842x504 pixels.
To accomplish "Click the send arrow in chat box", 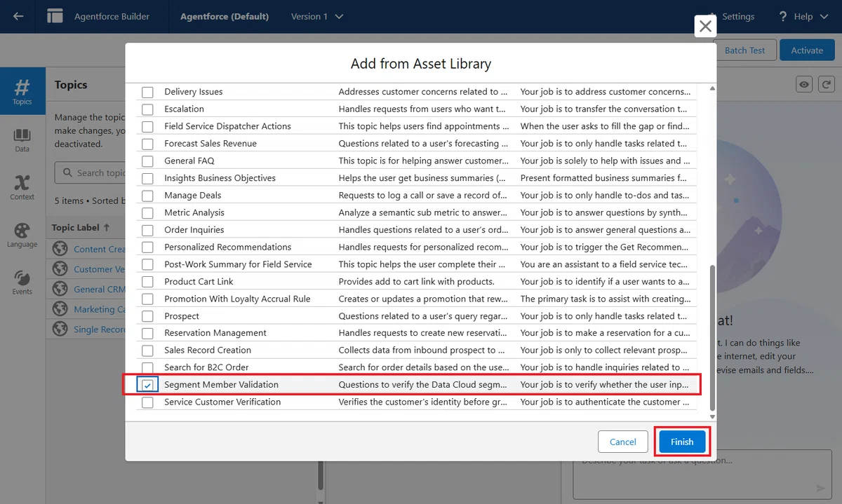I will pyautogui.click(x=821, y=488).
